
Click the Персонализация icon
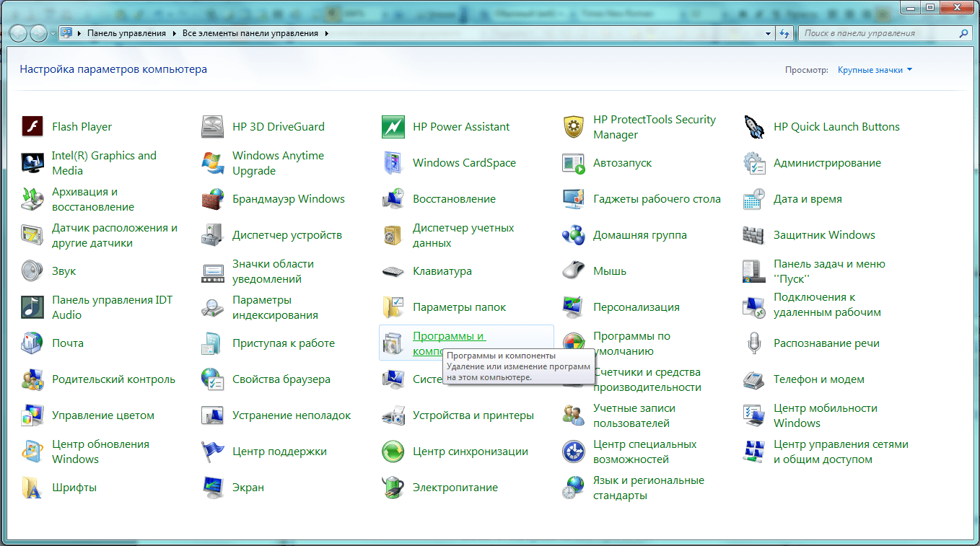point(574,307)
